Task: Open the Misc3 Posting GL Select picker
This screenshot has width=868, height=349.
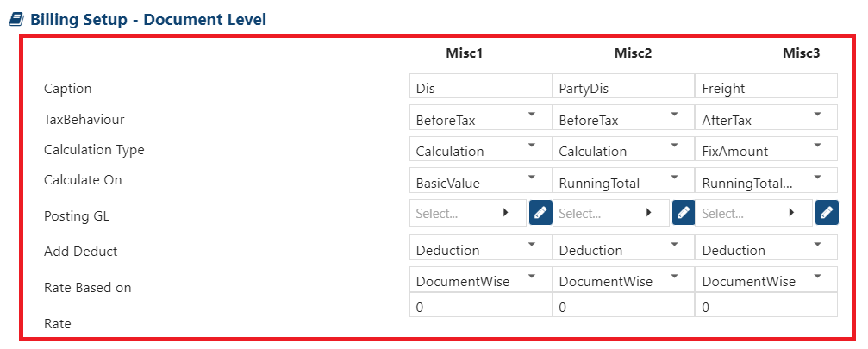Action: (754, 212)
